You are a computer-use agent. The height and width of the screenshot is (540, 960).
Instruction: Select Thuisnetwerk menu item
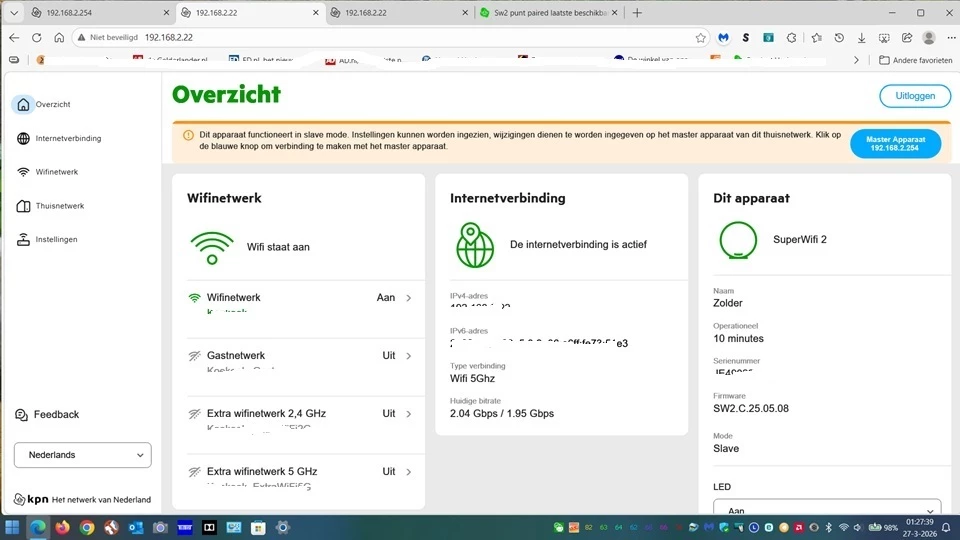point(59,206)
